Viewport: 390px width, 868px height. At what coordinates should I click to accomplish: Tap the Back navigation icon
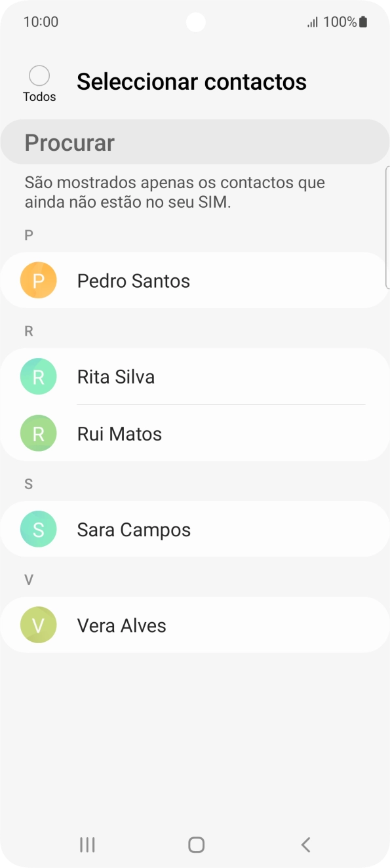(x=305, y=844)
